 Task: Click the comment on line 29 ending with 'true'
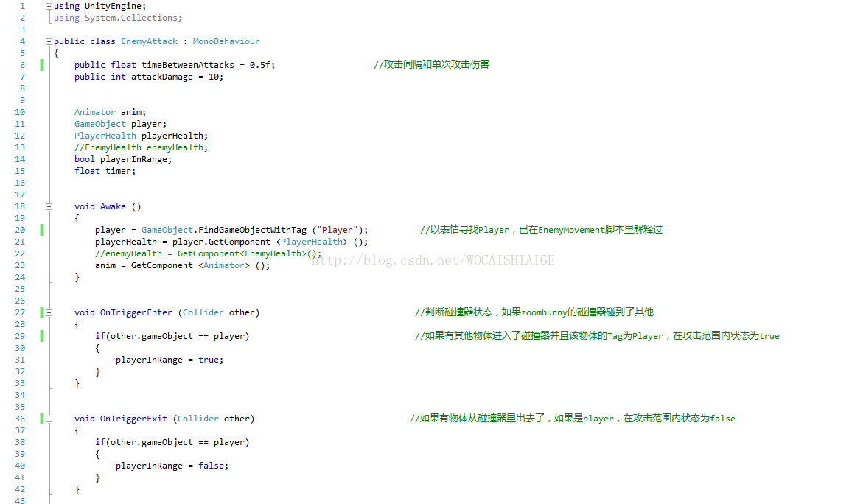point(597,336)
